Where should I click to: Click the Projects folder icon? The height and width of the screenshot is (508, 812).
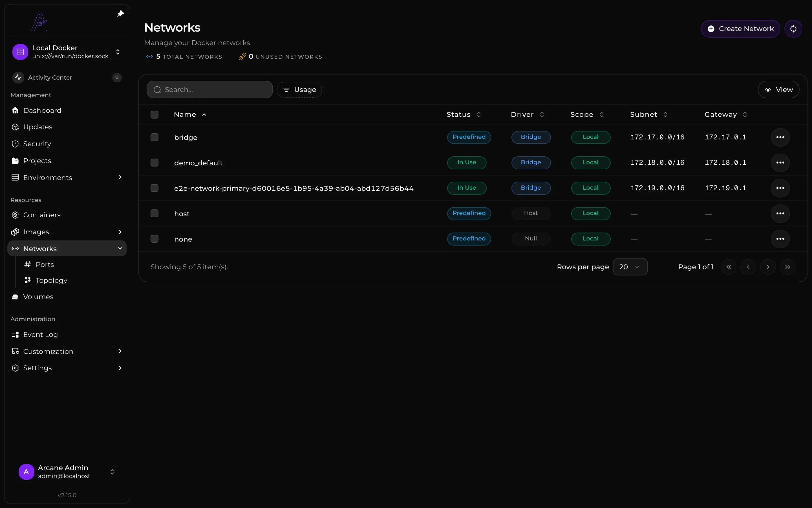point(15,161)
